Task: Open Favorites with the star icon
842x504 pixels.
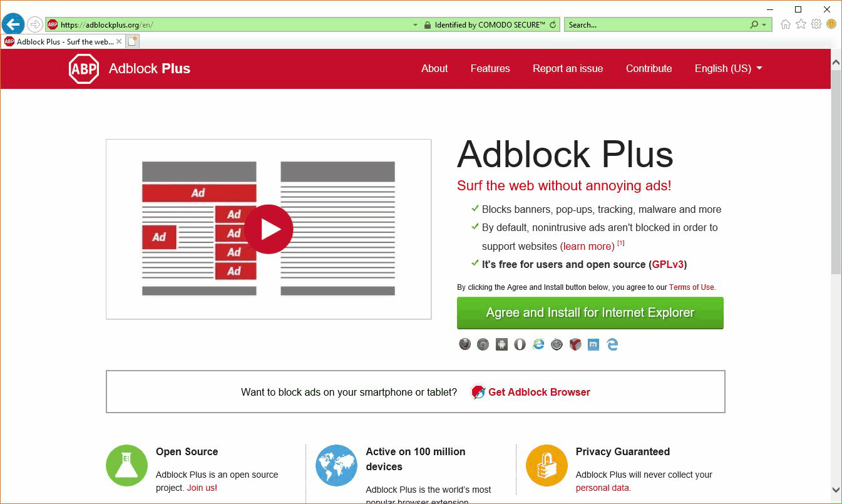Action: point(801,24)
